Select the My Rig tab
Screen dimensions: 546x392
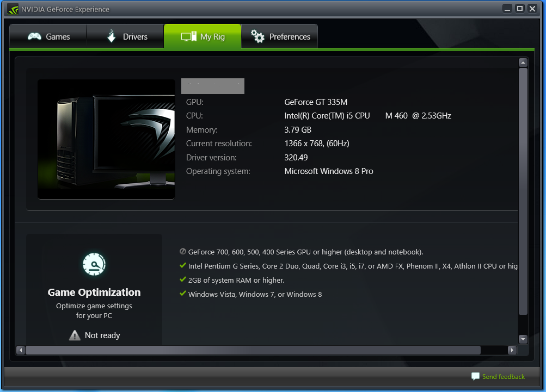tap(203, 36)
